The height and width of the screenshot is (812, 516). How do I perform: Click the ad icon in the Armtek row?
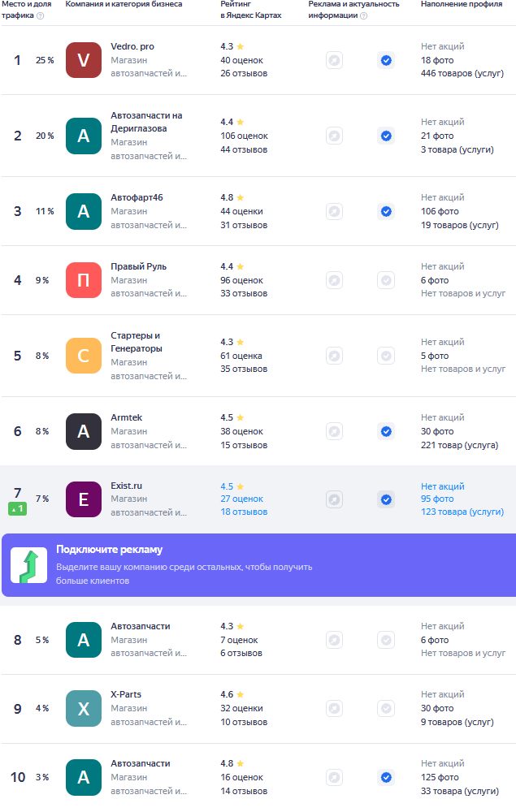(x=334, y=431)
